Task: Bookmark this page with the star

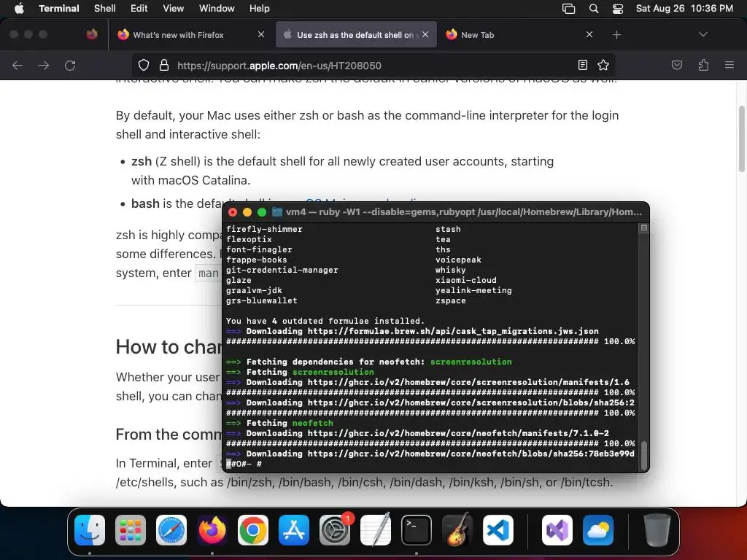Action: pyautogui.click(x=603, y=65)
